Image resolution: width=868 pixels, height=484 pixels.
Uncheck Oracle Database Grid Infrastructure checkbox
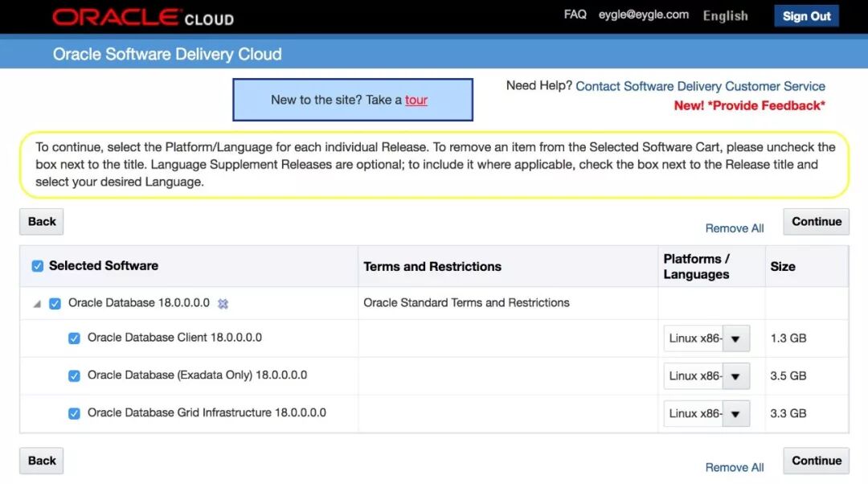(74, 414)
